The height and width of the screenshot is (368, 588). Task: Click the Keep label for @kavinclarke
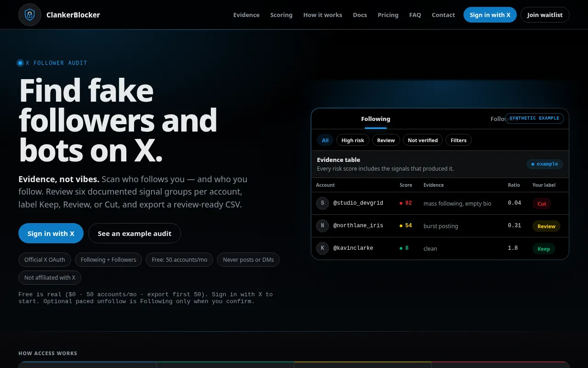[x=544, y=249]
